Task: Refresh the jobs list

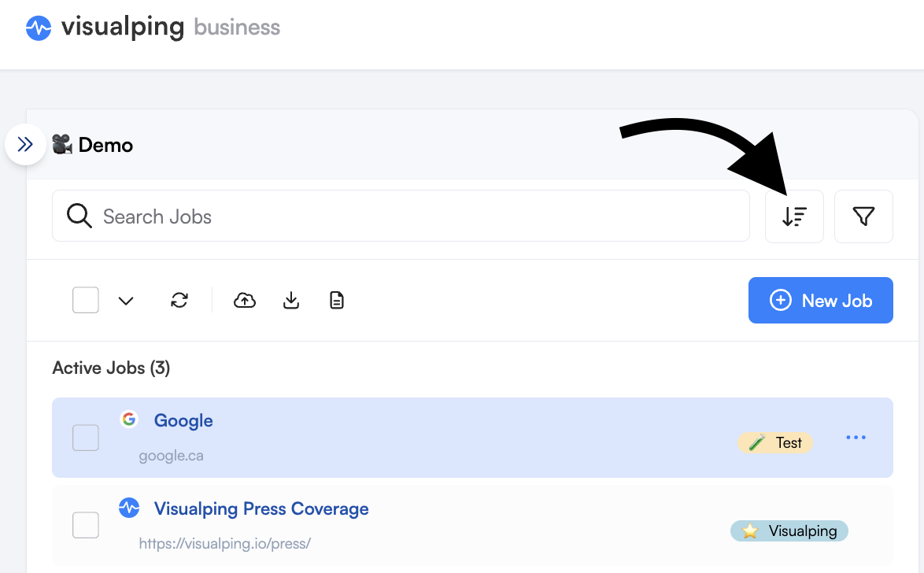Action: (179, 300)
